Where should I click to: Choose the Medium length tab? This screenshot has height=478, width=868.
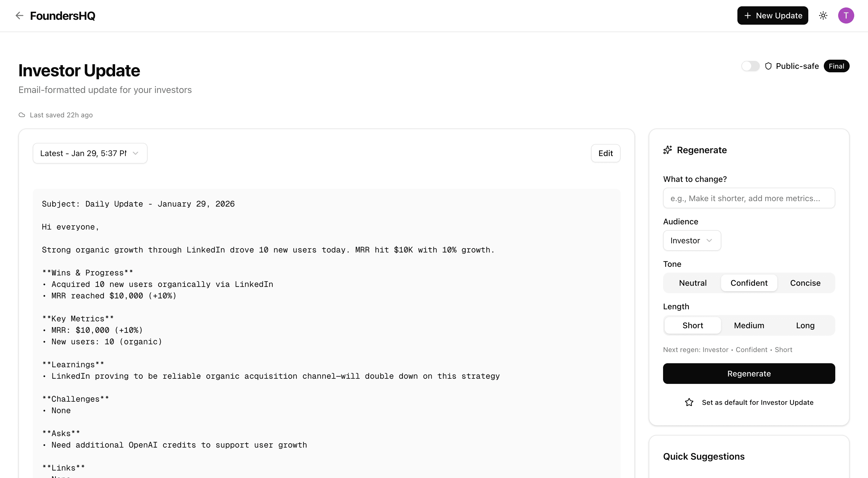click(x=749, y=325)
